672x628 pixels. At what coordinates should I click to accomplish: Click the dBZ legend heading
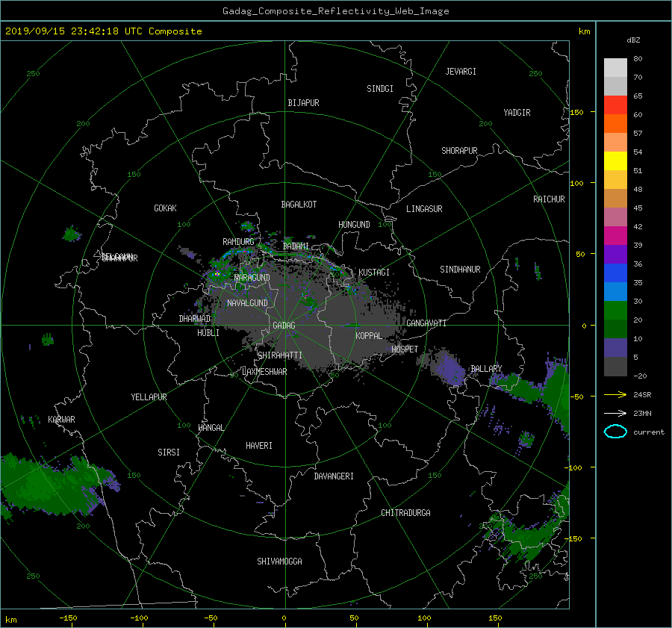pyautogui.click(x=633, y=40)
